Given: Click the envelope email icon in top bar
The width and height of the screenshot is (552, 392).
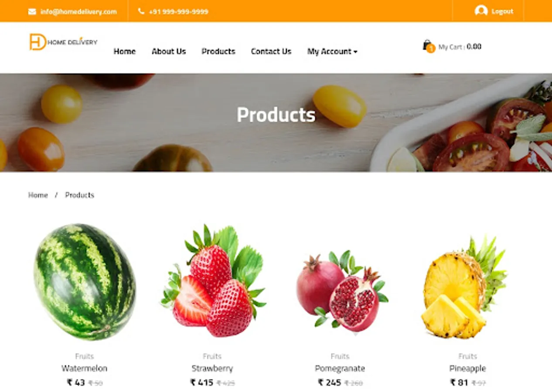Looking at the screenshot, I should click(32, 12).
